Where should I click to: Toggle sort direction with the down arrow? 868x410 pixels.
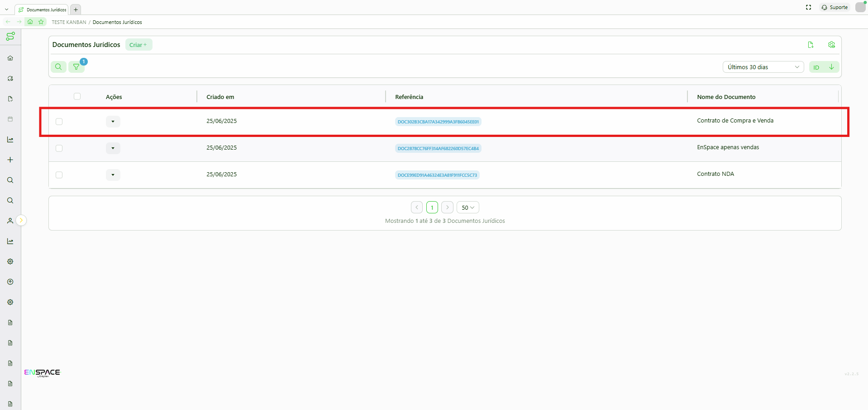click(x=831, y=67)
